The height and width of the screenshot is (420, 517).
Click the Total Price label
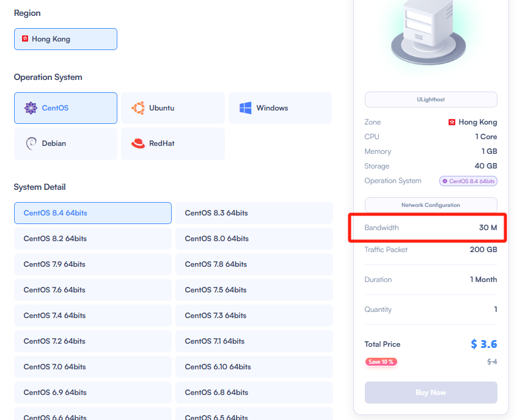383,344
